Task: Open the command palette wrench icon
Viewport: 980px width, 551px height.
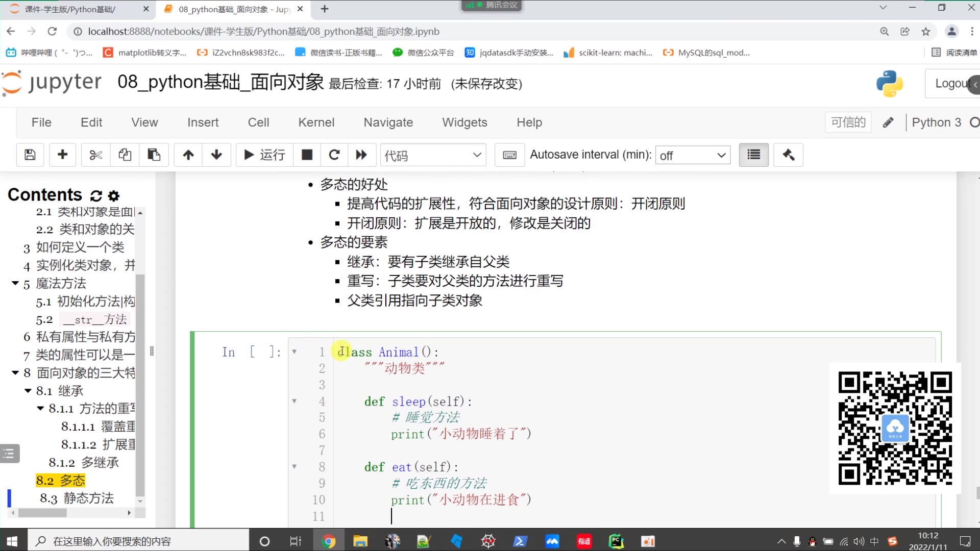Action: coord(788,155)
